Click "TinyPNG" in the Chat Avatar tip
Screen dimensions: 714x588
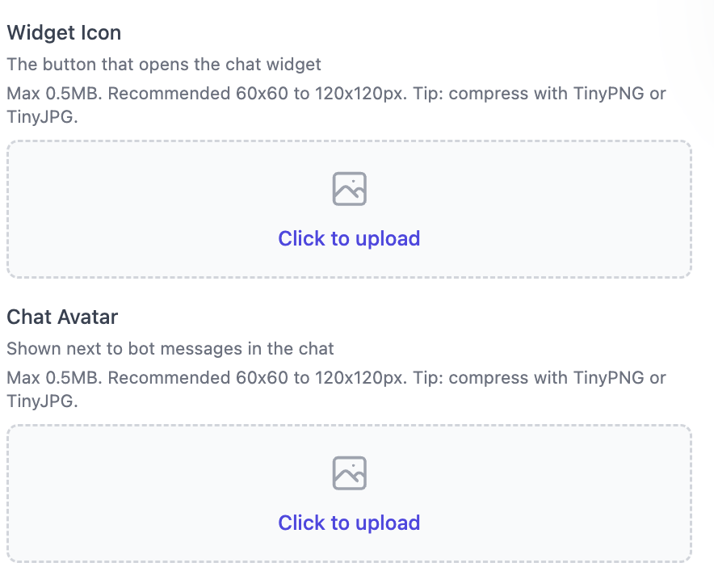[609, 377]
